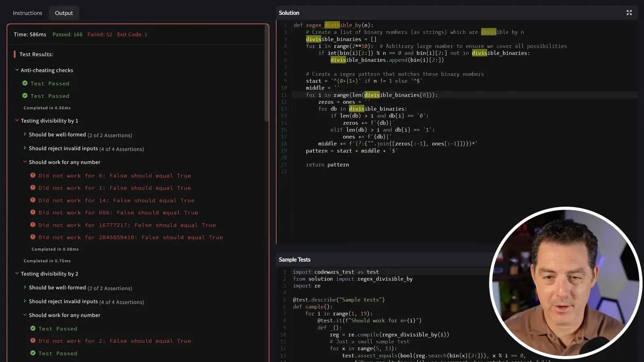Image resolution: width=644 pixels, height=362 pixels.
Task: Click the output panel vertical scrollbar
Action: click(x=266, y=74)
